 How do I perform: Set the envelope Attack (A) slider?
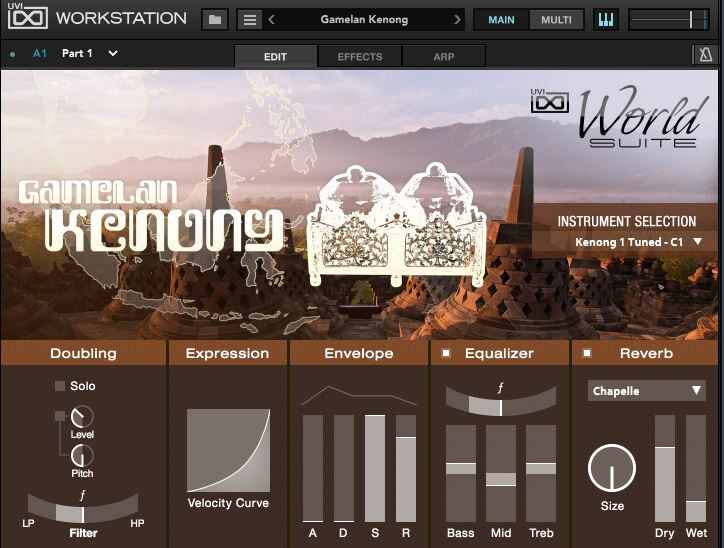pyautogui.click(x=313, y=468)
